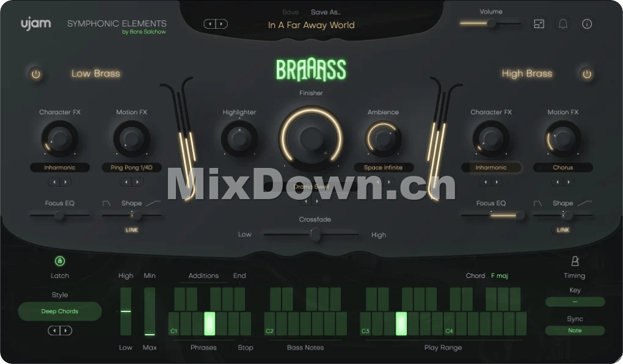Click the window resize view icon
623x364 pixels.
539,24
